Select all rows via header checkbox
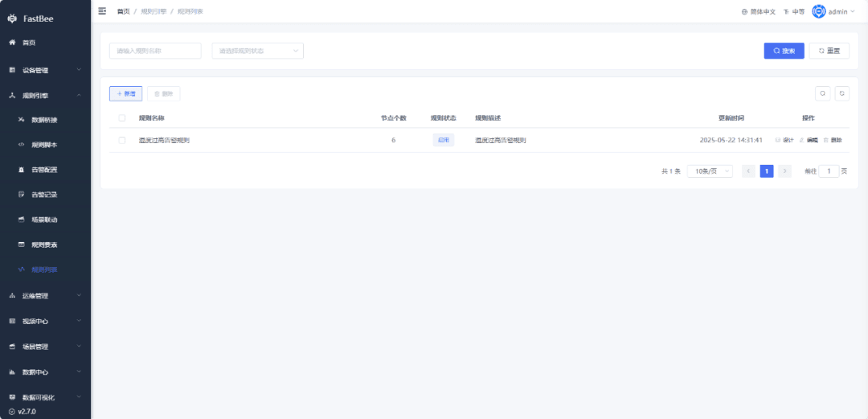This screenshot has height=419, width=868. [x=122, y=118]
